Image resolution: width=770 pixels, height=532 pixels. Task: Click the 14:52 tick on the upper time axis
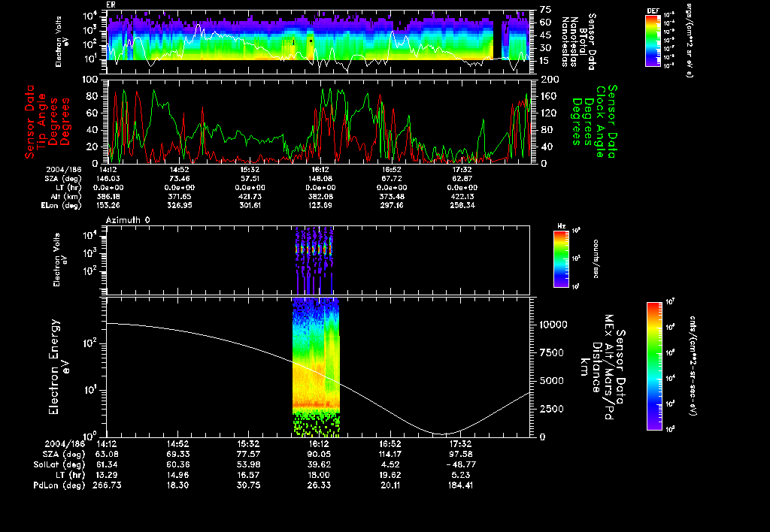(x=178, y=171)
